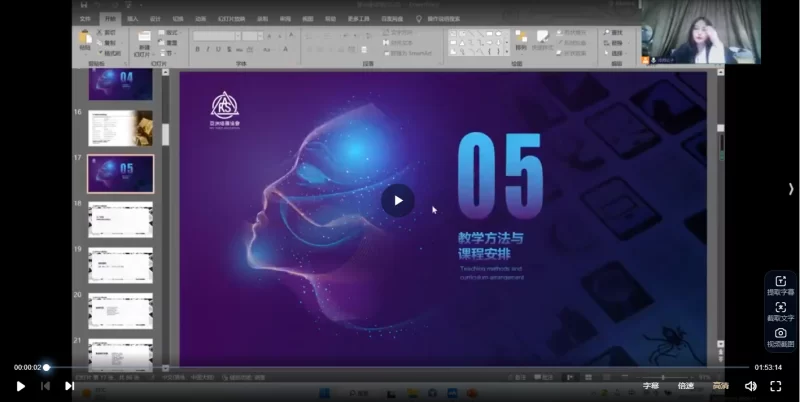This screenshot has height=402, width=800.
Task: Skip to the next video track
Action: pyautogui.click(x=69, y=386)
